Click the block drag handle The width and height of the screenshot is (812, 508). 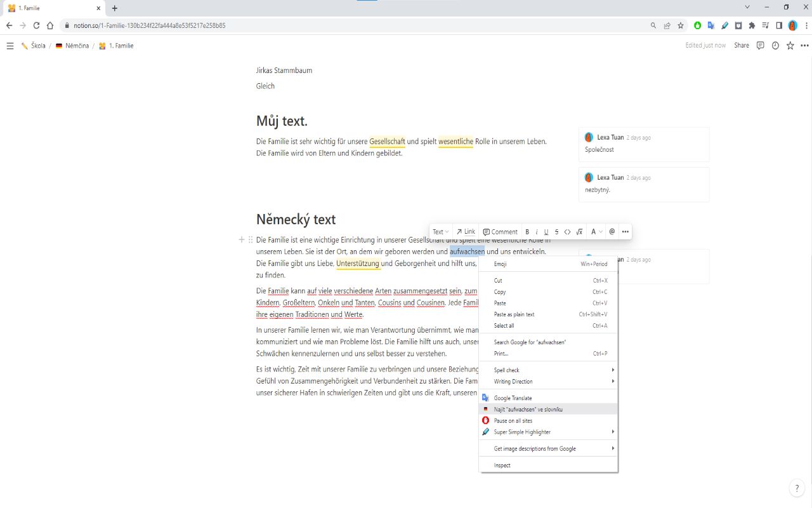pos(251,240)
